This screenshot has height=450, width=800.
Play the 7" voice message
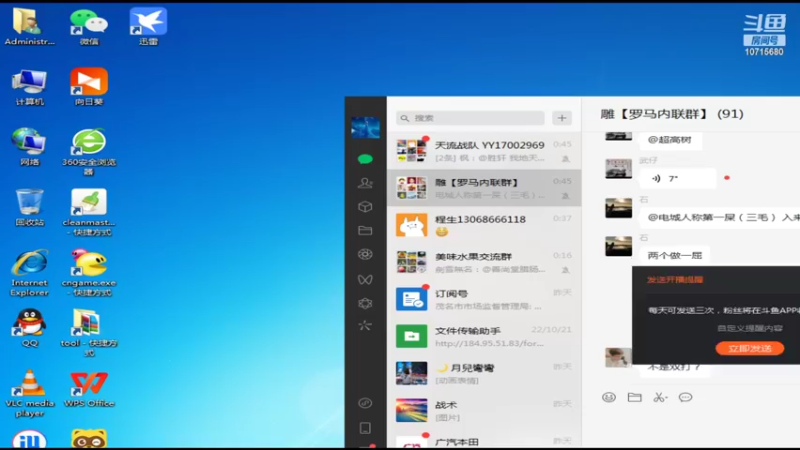pos(678,179)
